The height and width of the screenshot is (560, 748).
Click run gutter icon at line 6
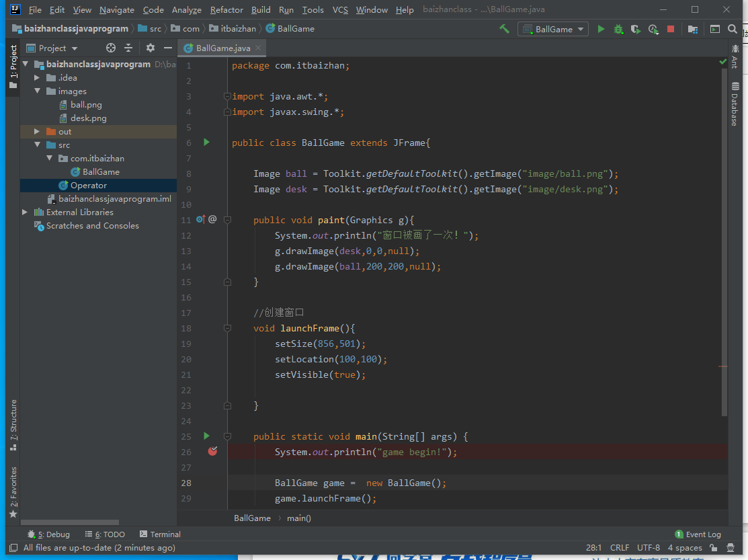(206, 142)
